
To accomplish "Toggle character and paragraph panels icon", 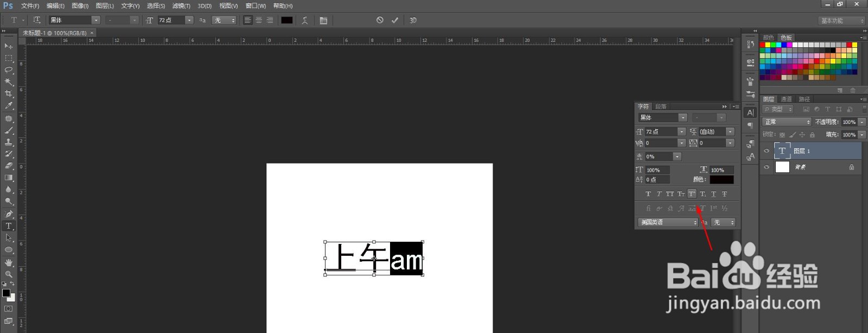I will pos(323,20).
